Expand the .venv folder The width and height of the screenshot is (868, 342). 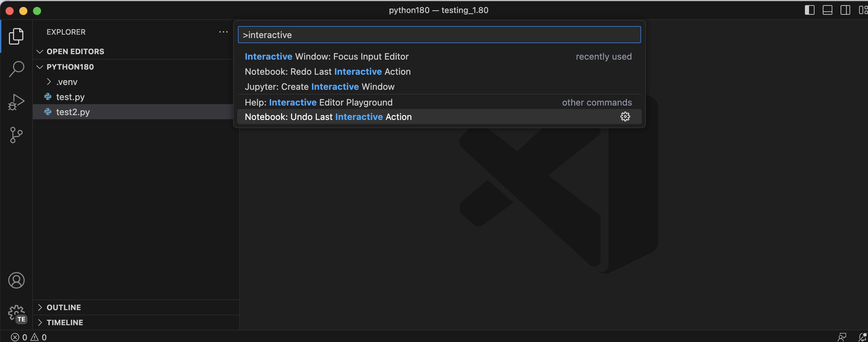point(49,82)
